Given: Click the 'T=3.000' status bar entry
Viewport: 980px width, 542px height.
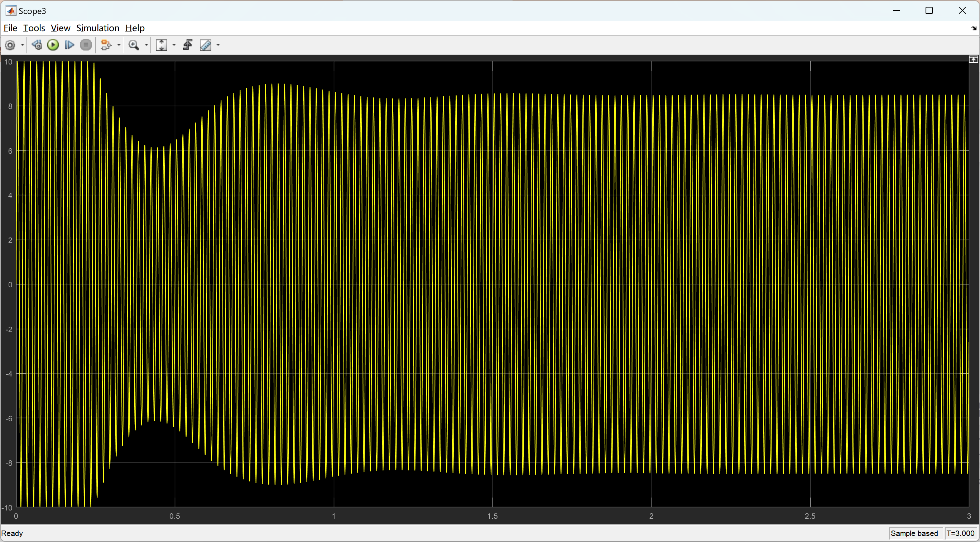Looking at the screenshot, I should (960, 534).
